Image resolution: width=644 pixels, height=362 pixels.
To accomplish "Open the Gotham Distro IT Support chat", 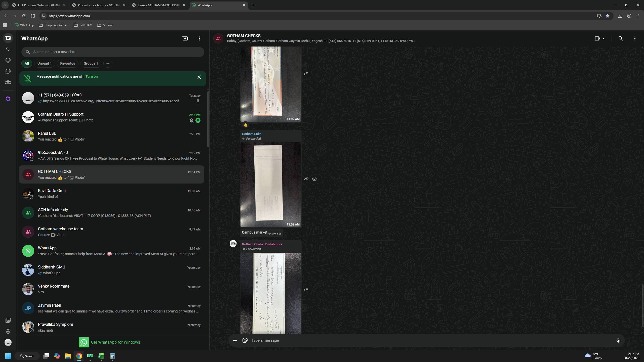I will tap(112, 117).
